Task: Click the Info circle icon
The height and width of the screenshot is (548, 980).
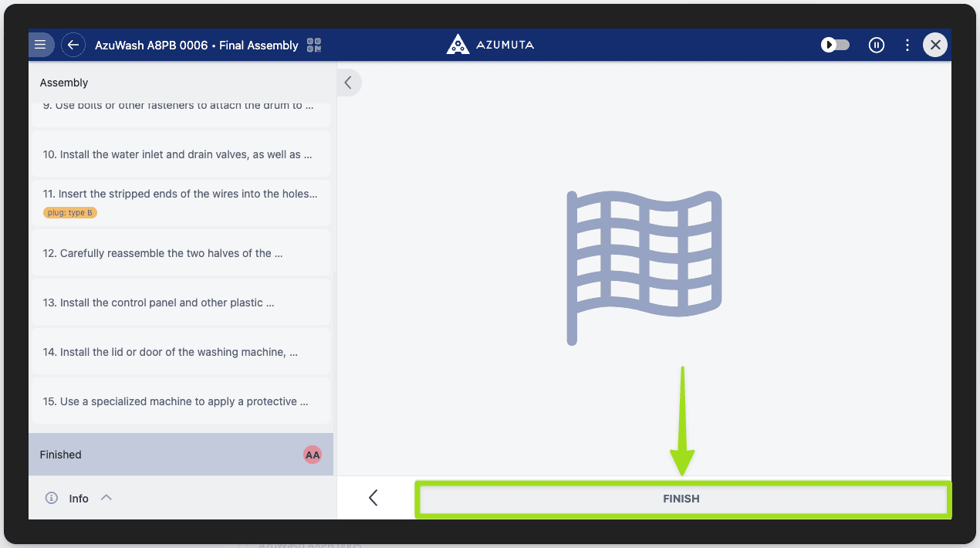Action: 52,498
